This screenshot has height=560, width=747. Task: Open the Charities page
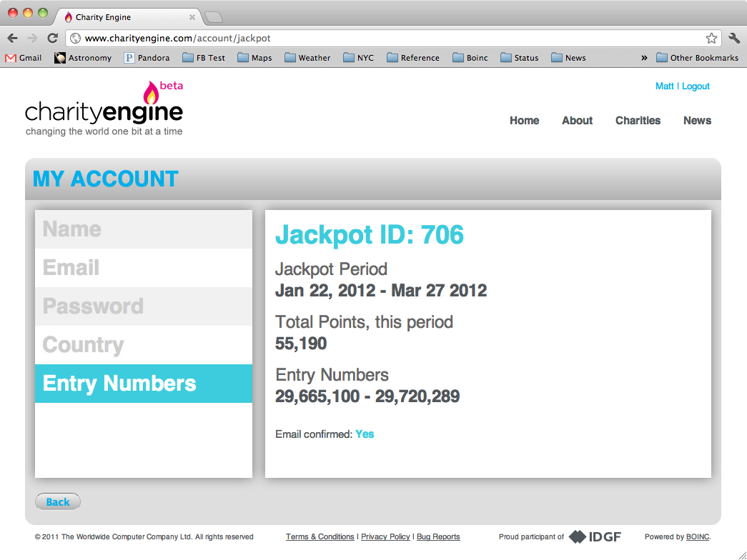[x=638, y=121]
